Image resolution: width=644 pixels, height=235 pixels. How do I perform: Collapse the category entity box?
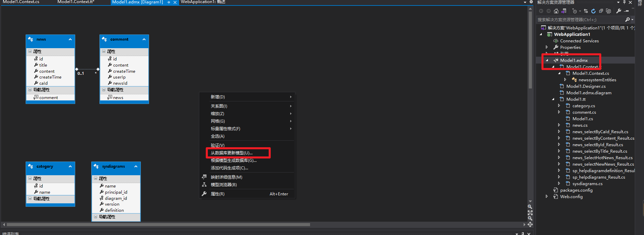(70, 166)
